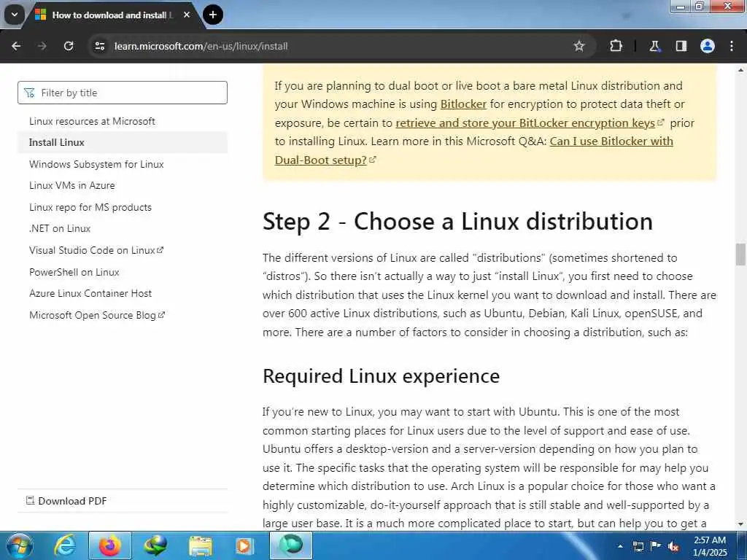Open Linux resources at Microsoft

[x=92, y=121]
